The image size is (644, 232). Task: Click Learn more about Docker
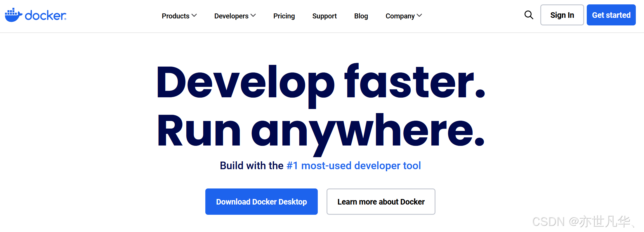point(381,202)
